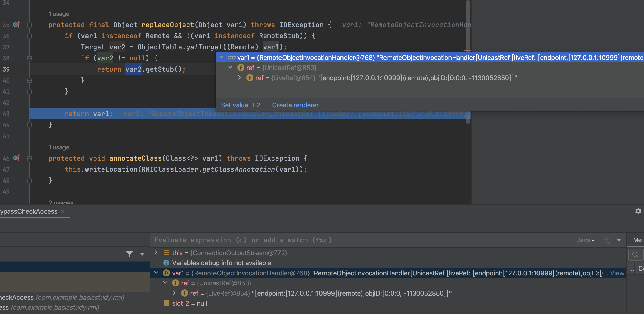Click the add watch plus icon
644x314 pixels.
click(606, 240)
